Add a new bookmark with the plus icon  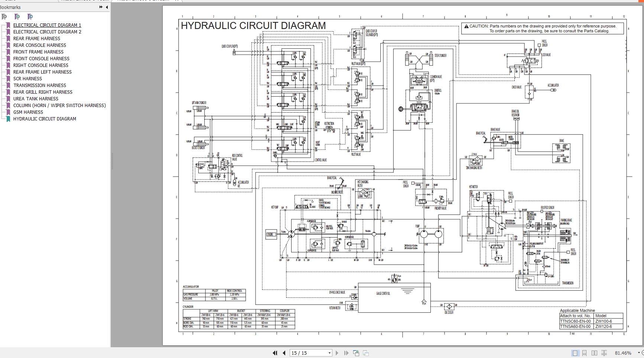pyautogui.click(x=17, y=17)
